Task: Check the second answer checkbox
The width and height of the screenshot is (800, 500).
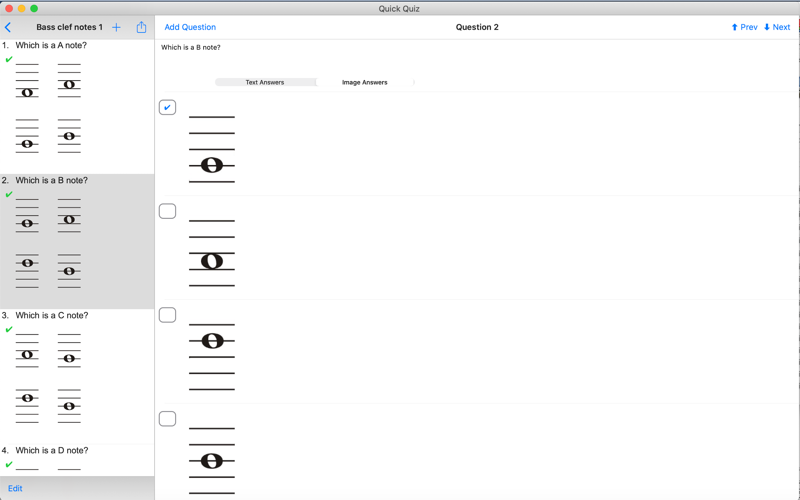Action: coord(167,211)
